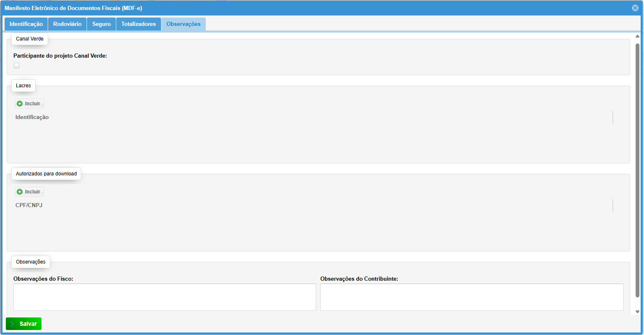Close the MDF-e dialog with the X icon
The height and width of the screenshot is (335, 644).
[x=635, y=8]
